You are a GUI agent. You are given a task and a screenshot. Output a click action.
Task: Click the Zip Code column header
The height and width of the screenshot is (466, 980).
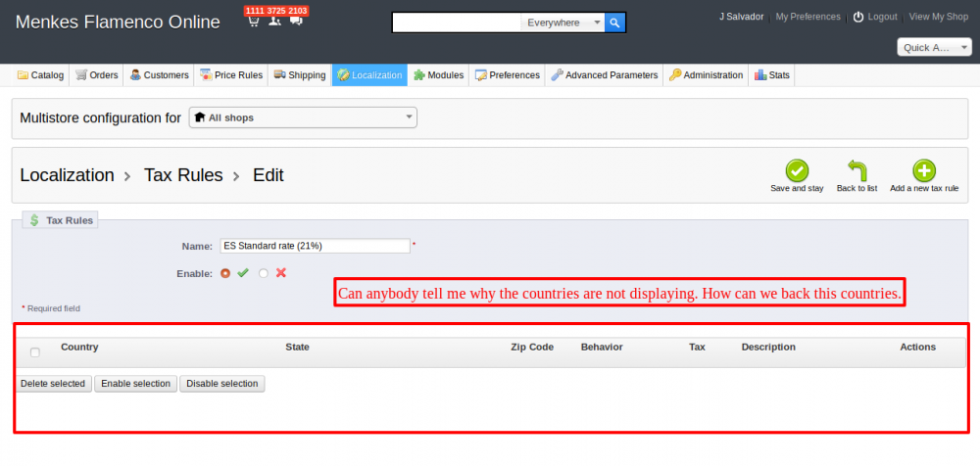point(532,347)
